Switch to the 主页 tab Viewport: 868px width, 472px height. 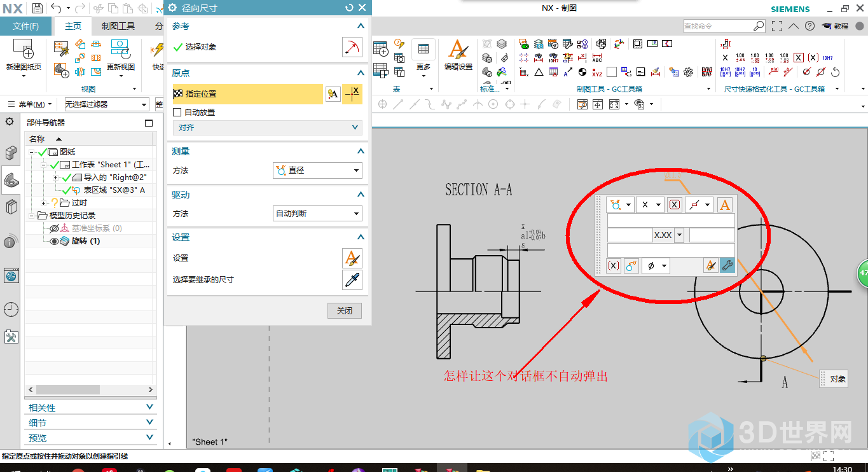click(73, 26)
